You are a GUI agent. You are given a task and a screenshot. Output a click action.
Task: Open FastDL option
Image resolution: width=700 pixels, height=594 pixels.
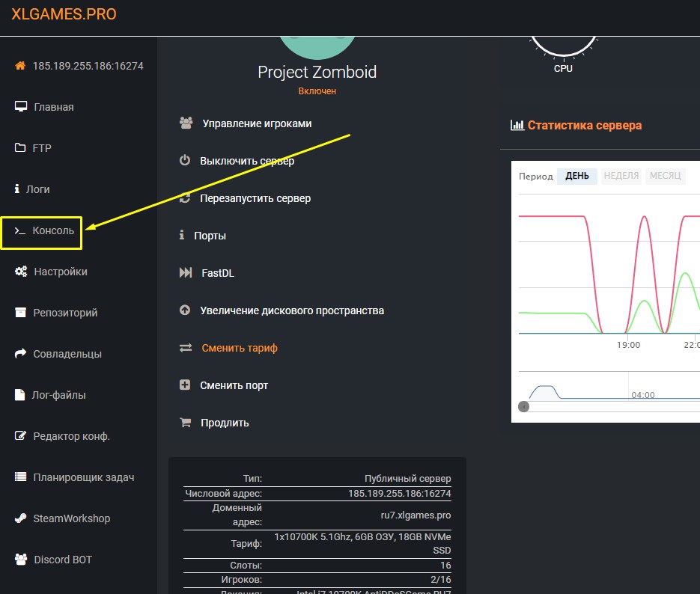point(218,273)
